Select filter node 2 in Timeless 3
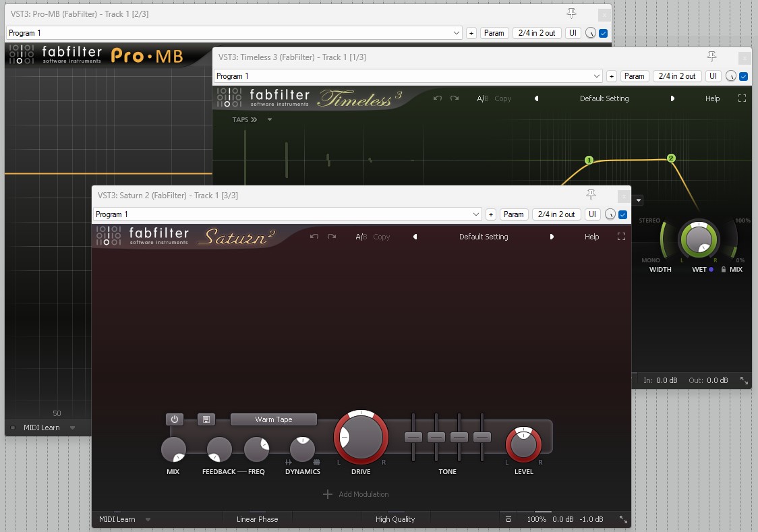The image size is (758, 532). click(671, 158)
